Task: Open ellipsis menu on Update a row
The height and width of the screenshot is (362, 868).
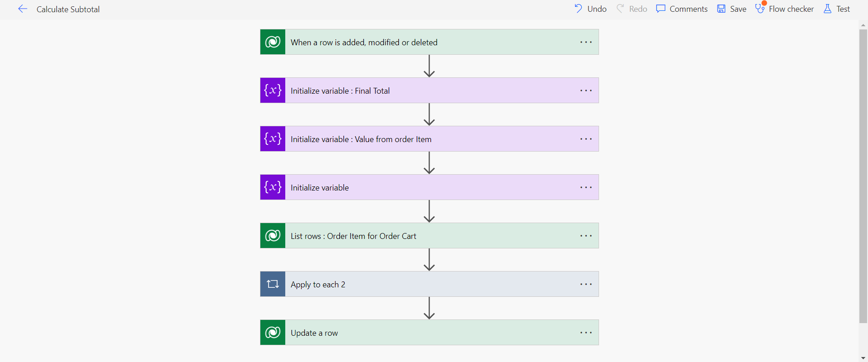Action: click(x=586, y=333)
